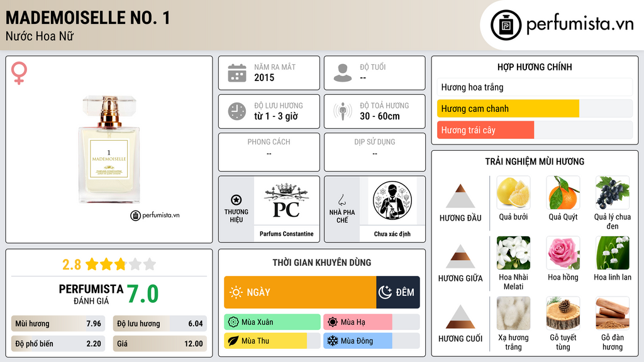Click the Hợp hương chính heading

click(535, 67)
